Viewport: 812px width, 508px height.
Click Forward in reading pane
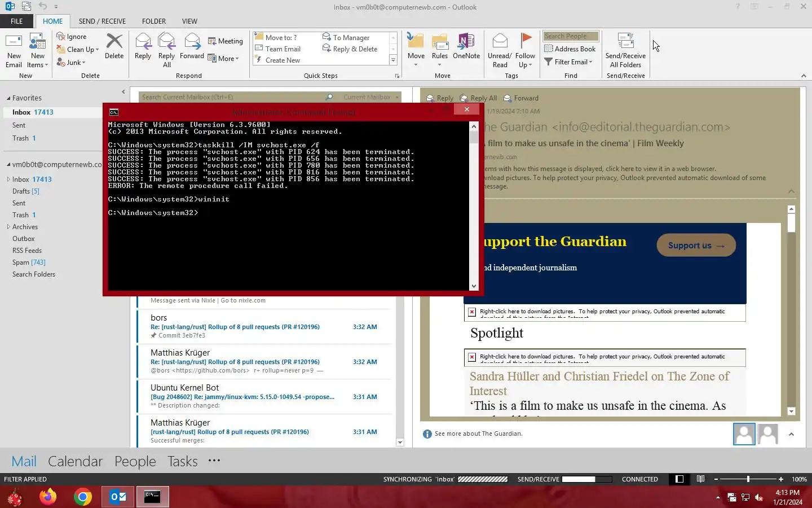point(520,98)
